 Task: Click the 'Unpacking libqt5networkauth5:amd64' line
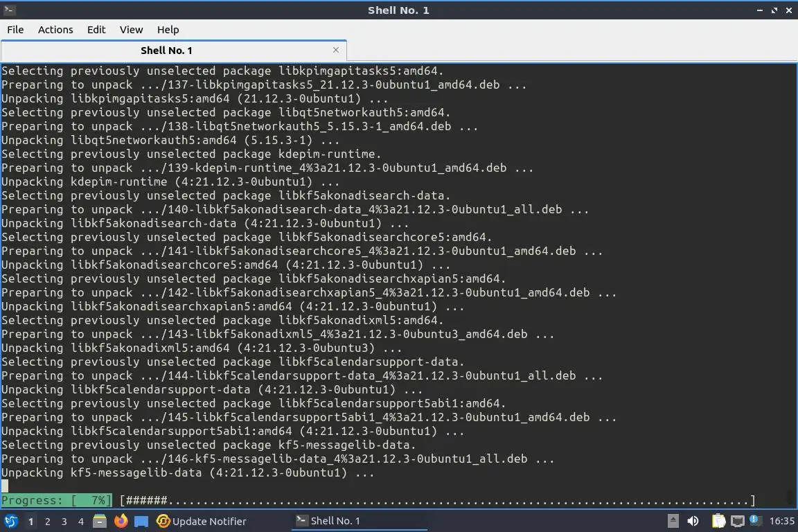point(170,140)
